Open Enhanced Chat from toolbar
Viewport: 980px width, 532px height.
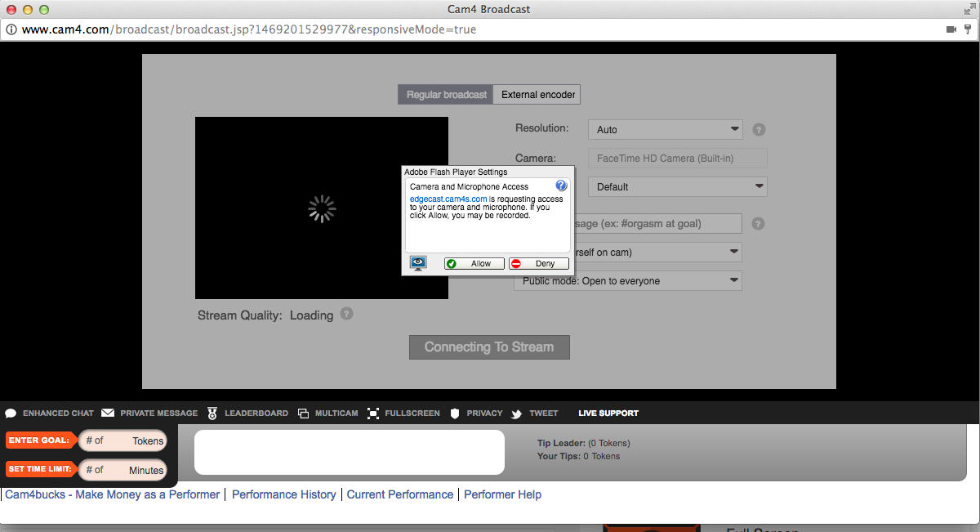50,414
